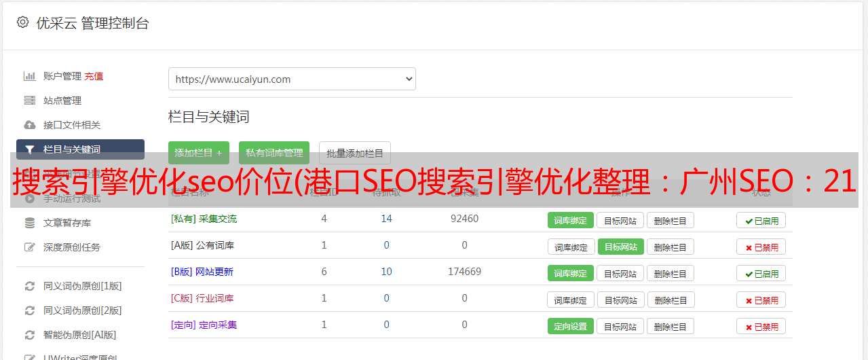Screen dimensions: 868x360
Task: Click 删除栏目 for [A版] 公有词库
Action: tap(670, 247)
